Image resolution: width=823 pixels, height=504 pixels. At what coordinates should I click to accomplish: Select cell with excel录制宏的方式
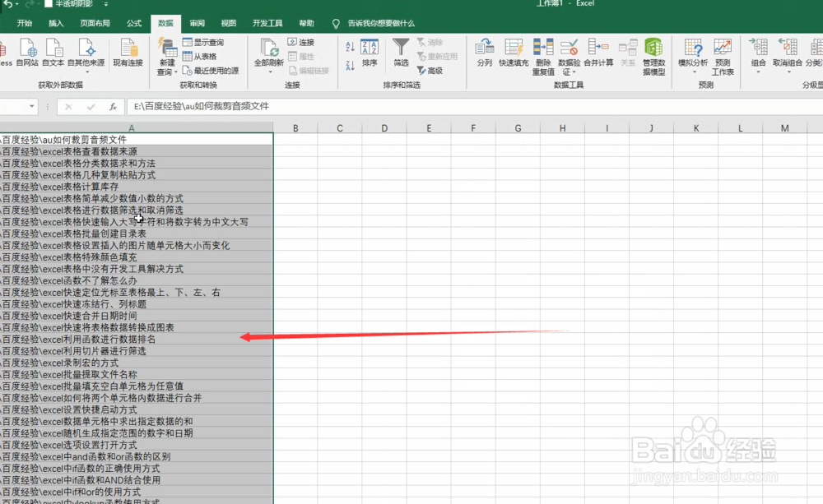coord(136,363)
